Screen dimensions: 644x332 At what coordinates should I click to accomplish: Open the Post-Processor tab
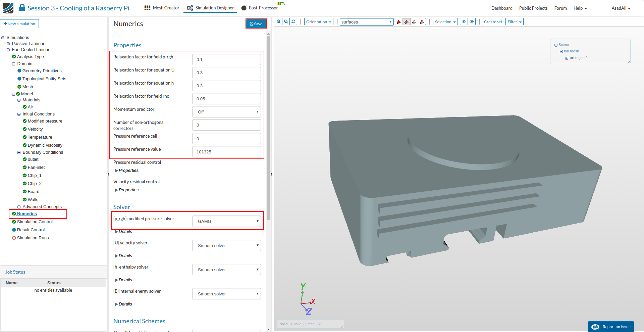(x=260, y=8)
